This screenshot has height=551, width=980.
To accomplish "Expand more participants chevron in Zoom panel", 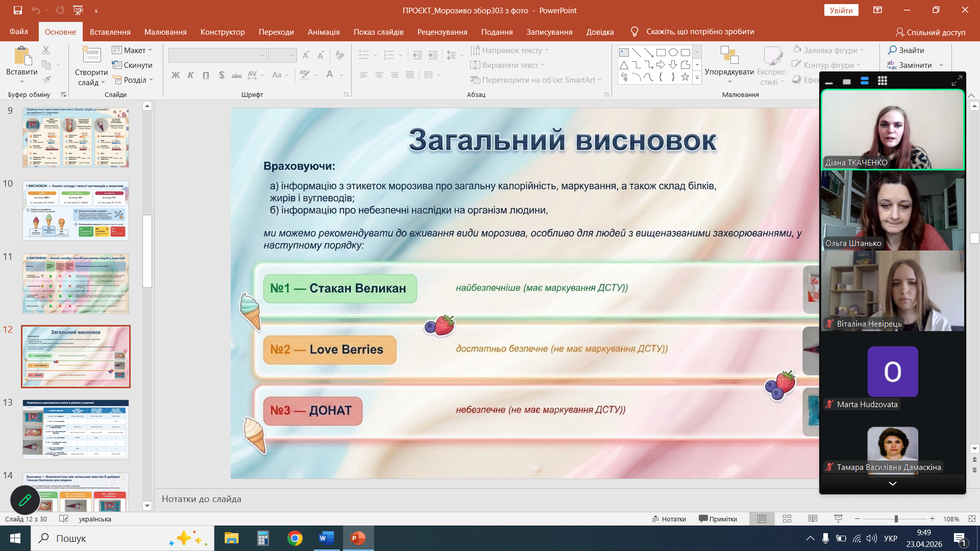I will (x=892, y=484).
